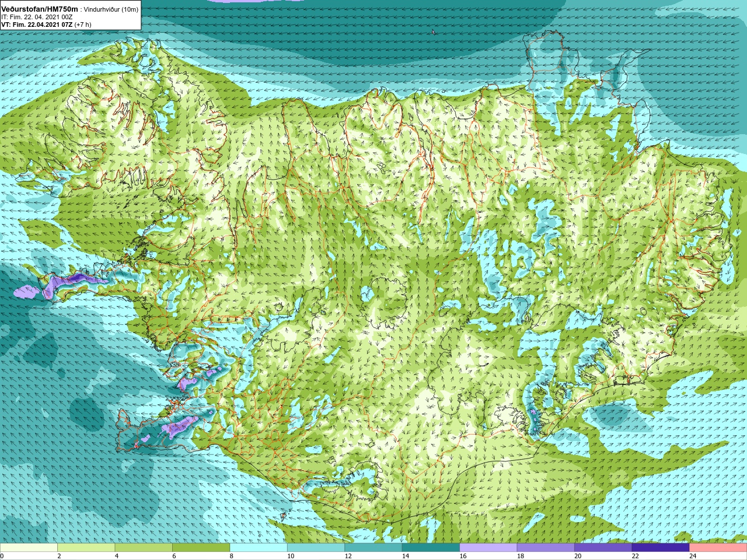
Task: Select the legend swatch between 2 and 4
Action: (x=86, y=548)
